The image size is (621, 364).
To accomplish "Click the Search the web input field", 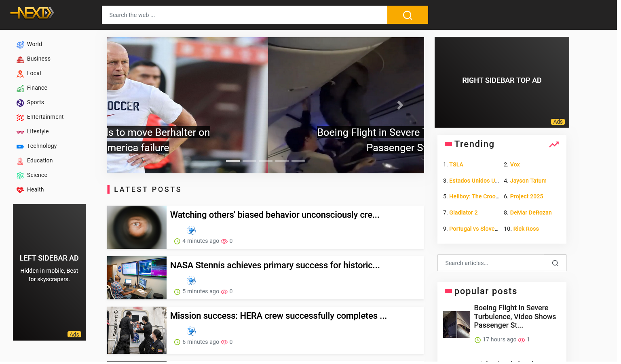I will coord(244,15).
